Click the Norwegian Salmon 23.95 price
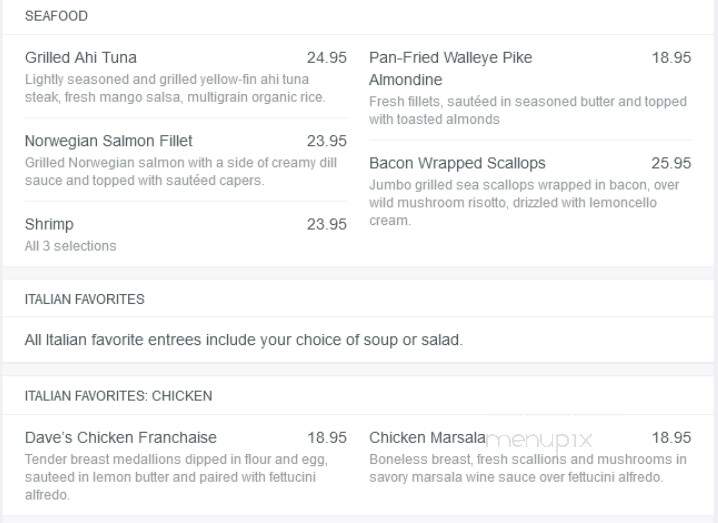718x523 pixels. coord(326,141)
